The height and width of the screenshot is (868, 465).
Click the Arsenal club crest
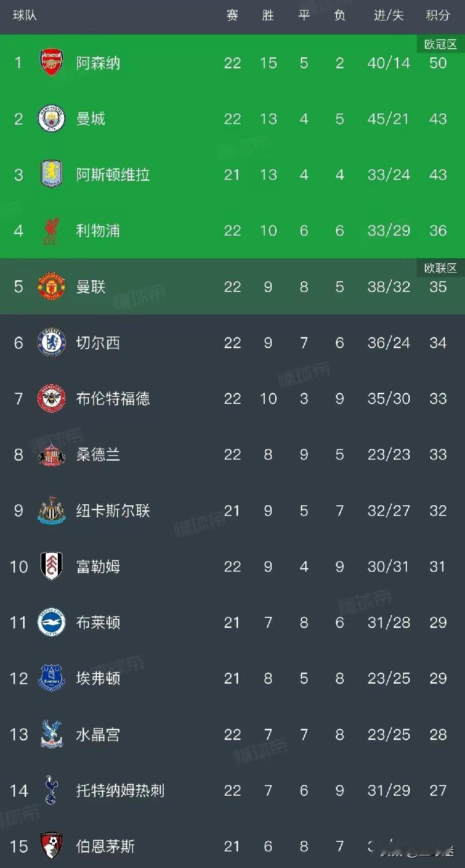click(52, 63)
